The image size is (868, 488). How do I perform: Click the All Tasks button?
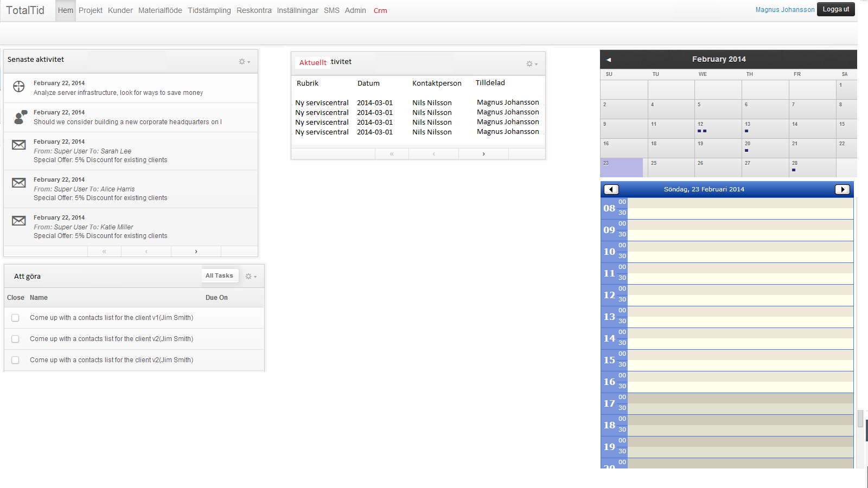[219, 275]
